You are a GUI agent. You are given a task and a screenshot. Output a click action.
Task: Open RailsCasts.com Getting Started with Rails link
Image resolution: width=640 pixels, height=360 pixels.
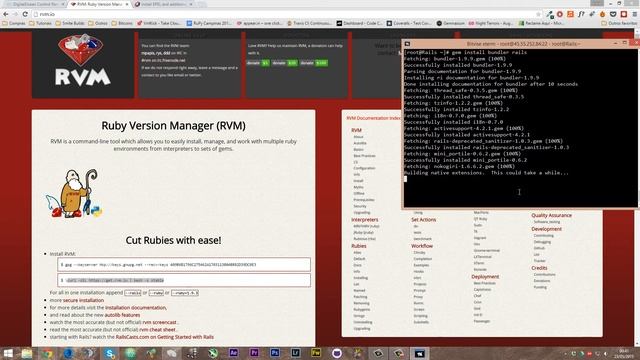[164, 337]
